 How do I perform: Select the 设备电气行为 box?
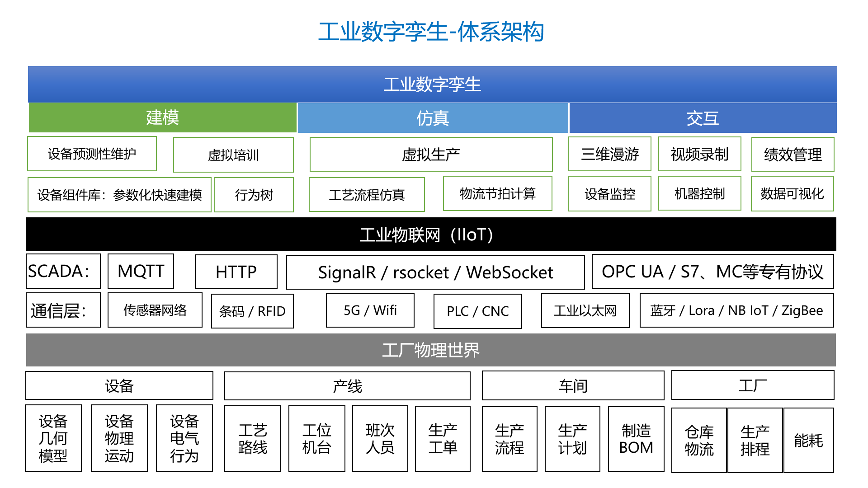184,438
